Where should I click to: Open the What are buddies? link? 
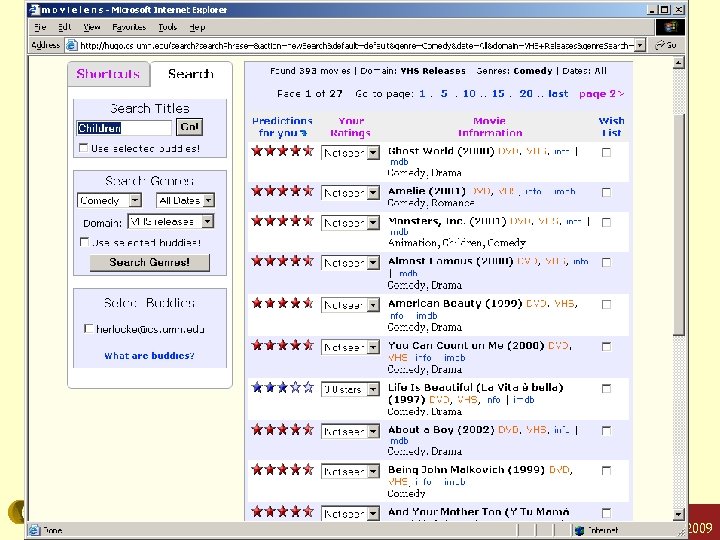tap(149, 356)
